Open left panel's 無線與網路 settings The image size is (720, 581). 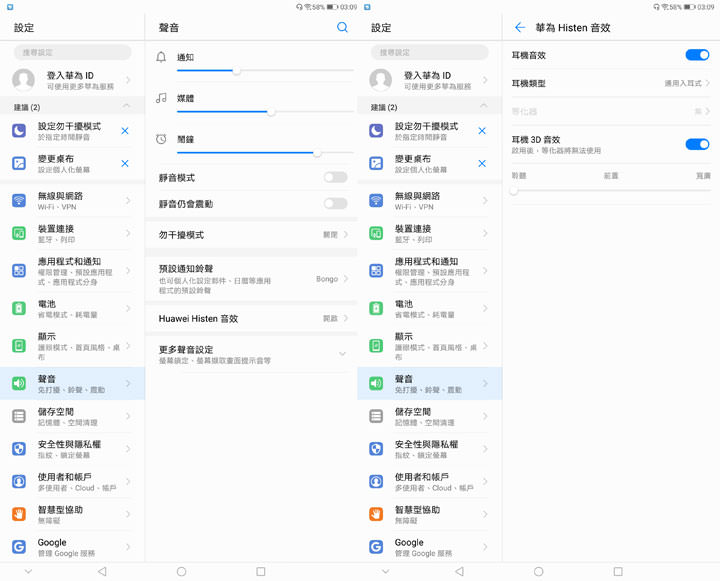point(72,201)
